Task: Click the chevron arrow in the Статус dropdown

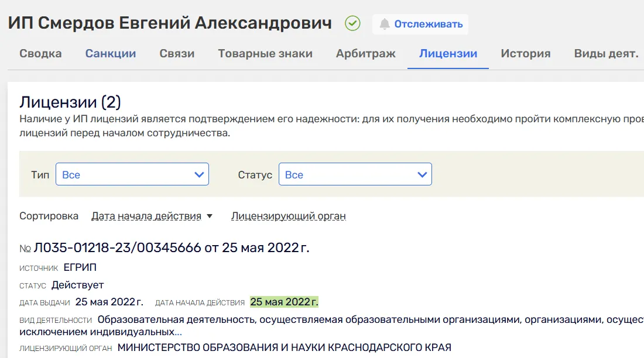Action: tap(422, 174)
